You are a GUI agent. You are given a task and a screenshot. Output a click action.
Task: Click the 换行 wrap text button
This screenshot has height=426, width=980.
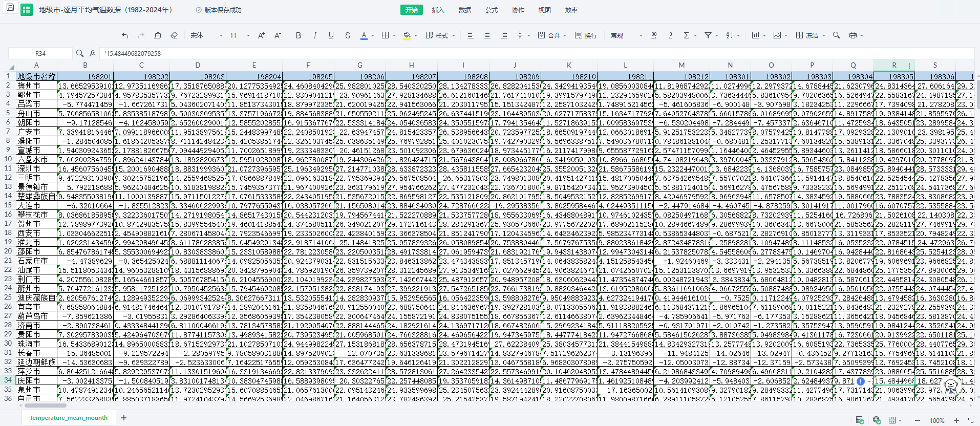coord(586,35)
